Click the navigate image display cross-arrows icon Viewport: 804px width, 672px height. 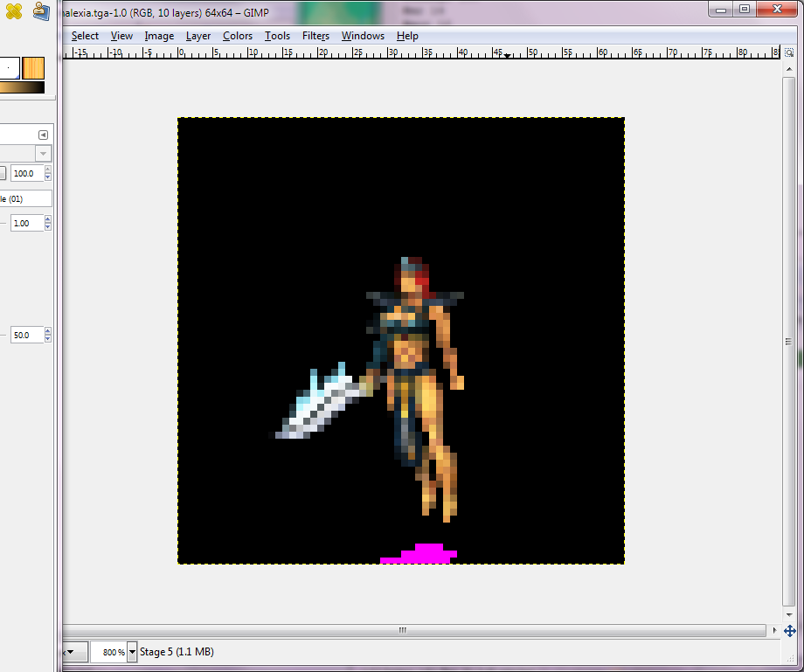click(790, 631)
